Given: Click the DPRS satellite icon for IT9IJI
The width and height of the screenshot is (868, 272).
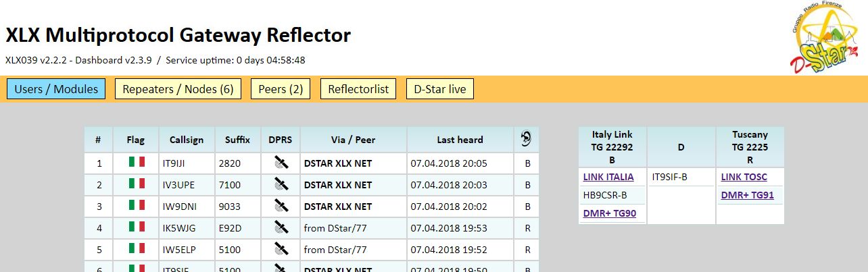Looking at the screenshot, I should pyautogui.click(x=280, y=163).
